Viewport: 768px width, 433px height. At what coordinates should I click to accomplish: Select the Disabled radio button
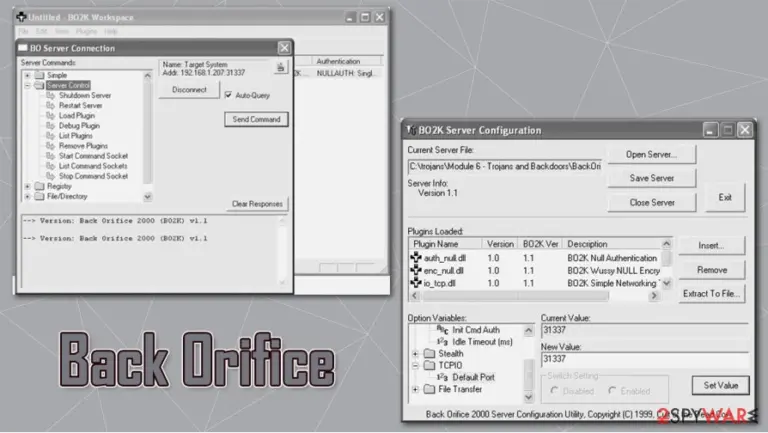(x=554, y=390)
